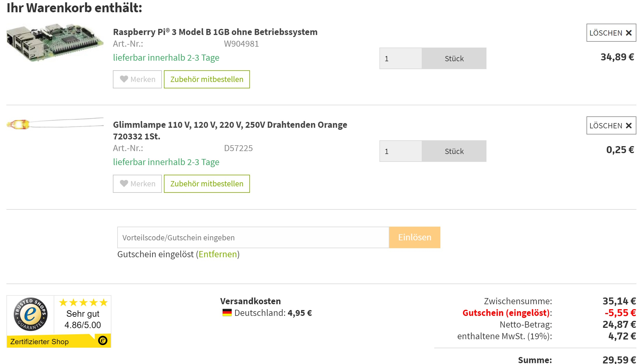Open the Raspberry Pi 3 Model B title link
The image size is (639, 364).
pyautogui.click(x=215, y=32)
